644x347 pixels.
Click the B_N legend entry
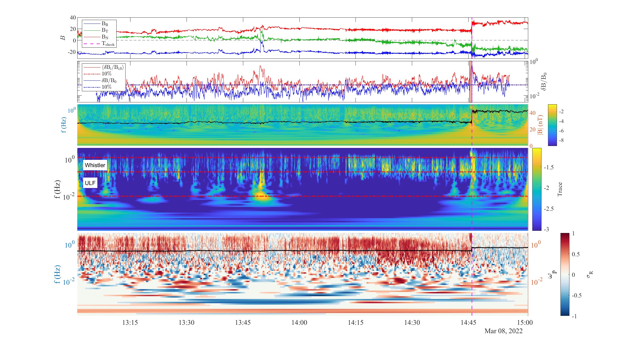point(99,37)
